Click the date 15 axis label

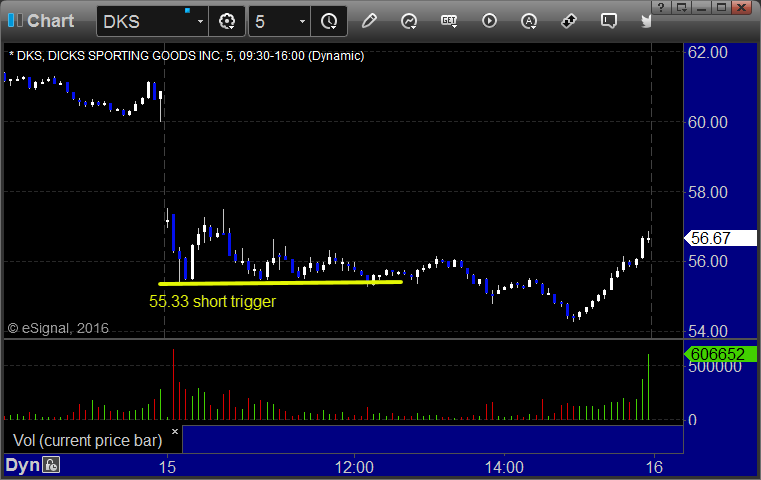(167, 467)
